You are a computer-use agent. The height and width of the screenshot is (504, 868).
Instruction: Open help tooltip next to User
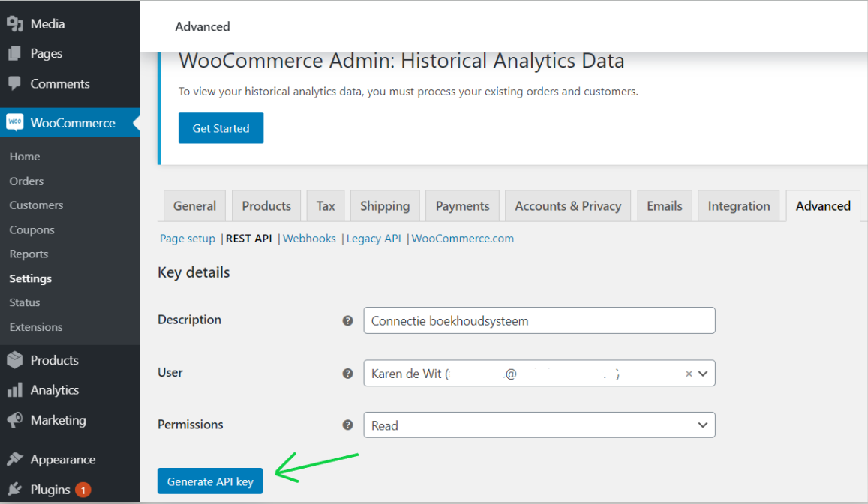pos(347,373)
